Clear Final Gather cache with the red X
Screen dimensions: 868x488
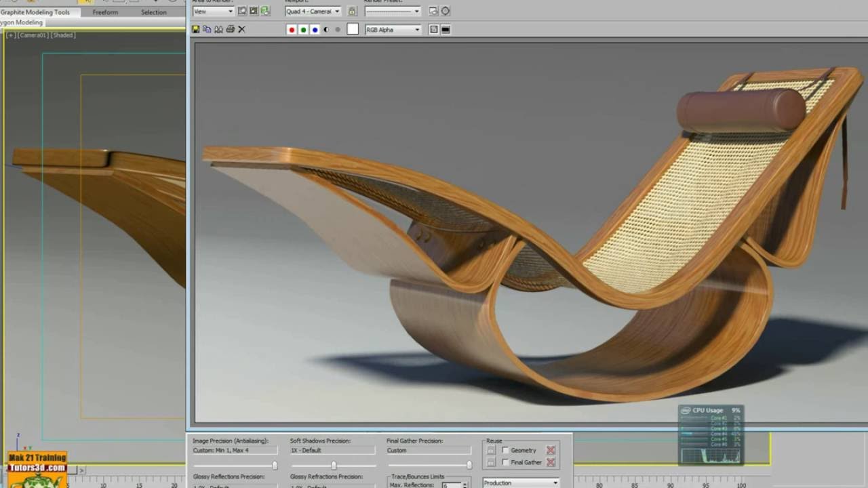click(x=551, y=462)
